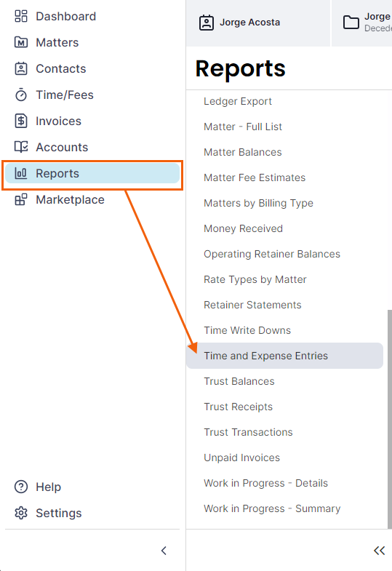The height and width of the screenshot is (571, 392).
Task: Open the Dashboard icon in sidebar
Action: click(x=21, y=17)
